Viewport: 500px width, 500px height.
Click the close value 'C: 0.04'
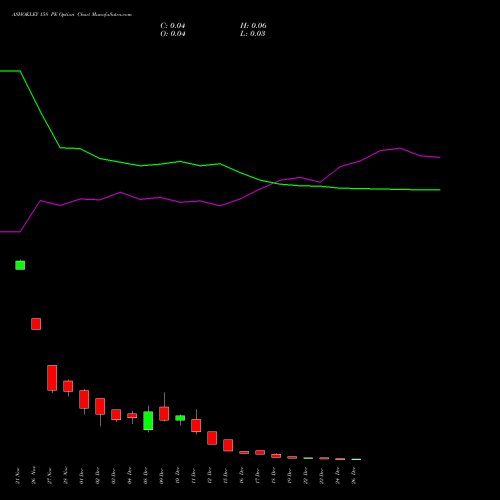[173, 26]
